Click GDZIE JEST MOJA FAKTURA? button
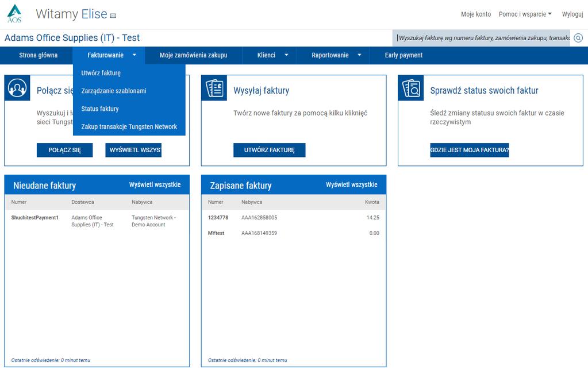 coord(470,150)
